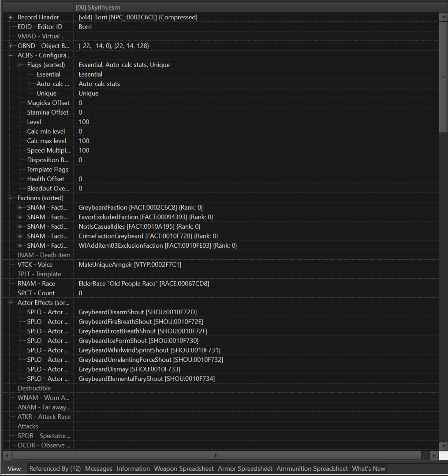Viewport: 448px width, 476px height.
Task: Click the ElderRace "Old People Race" value
Action: [x=144, y=283]
